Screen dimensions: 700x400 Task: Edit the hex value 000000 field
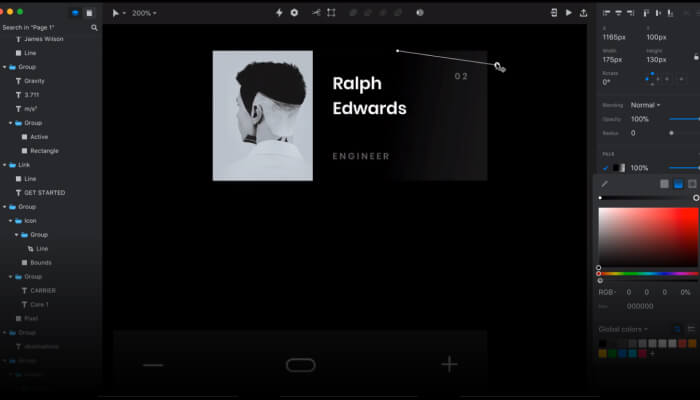coord(640,306)
